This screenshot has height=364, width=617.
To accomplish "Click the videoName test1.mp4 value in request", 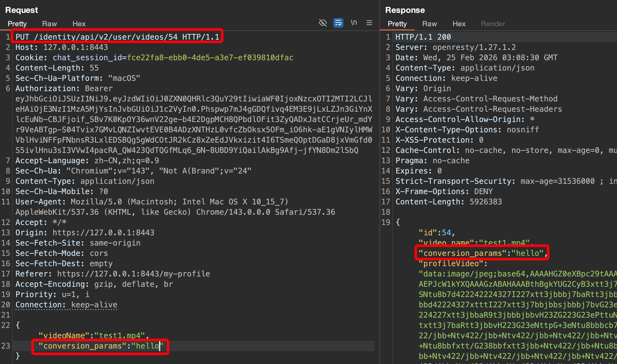I will [x=120, y=335].
